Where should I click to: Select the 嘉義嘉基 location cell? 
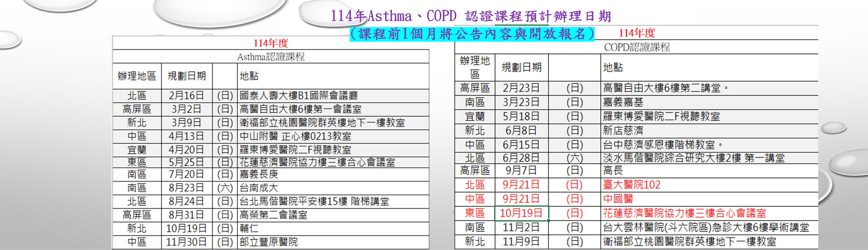tap(623, 102)
